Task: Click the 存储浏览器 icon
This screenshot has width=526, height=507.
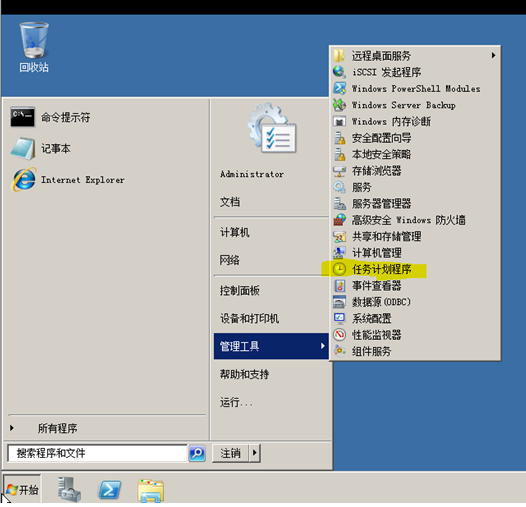Action: (339, 170)
